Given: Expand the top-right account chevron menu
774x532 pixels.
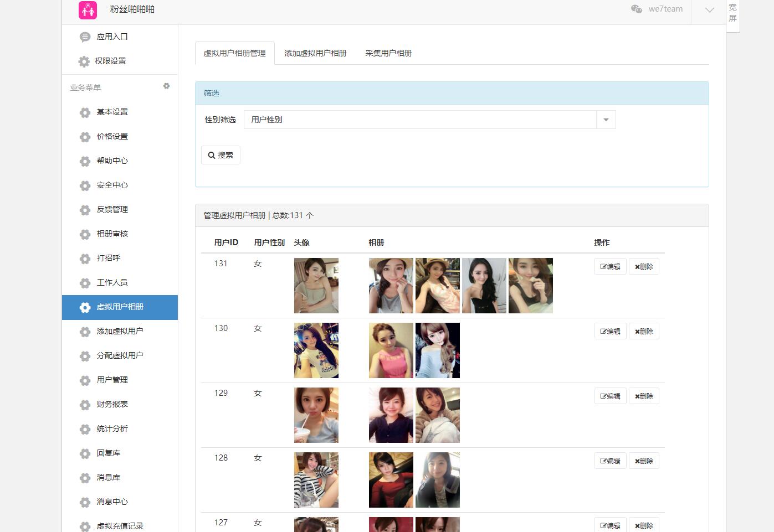Looking at the screenshot, I should pyautogui.click(x=709, y=10).
